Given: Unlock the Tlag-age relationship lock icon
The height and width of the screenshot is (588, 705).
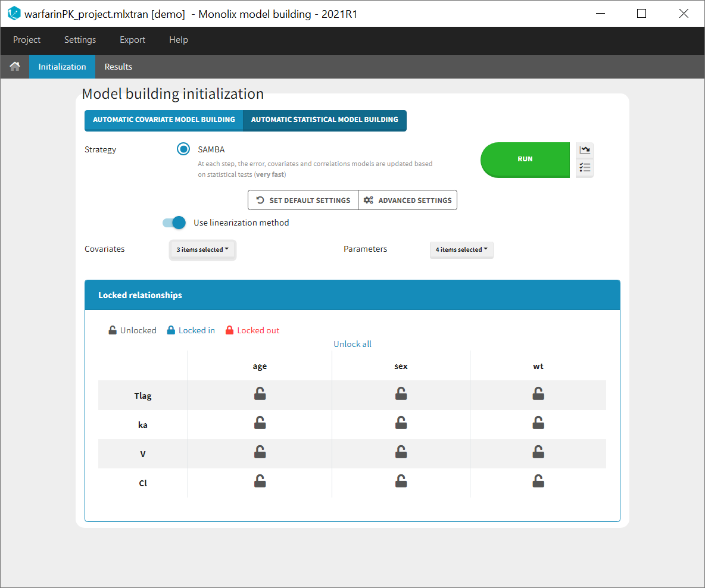Looking at the screenshot, I should click(x=260, y=393).
